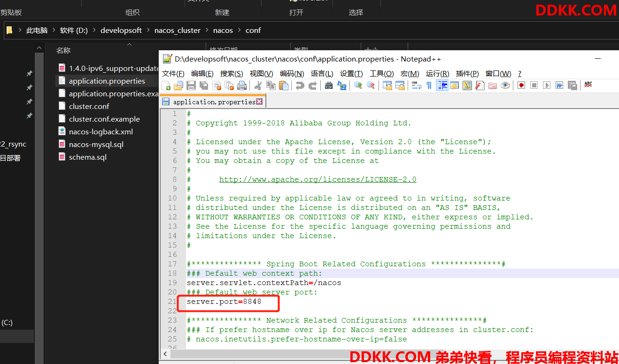Click the Folder as Workspace icon
This screenshot has width=619, height=364.
492,85
